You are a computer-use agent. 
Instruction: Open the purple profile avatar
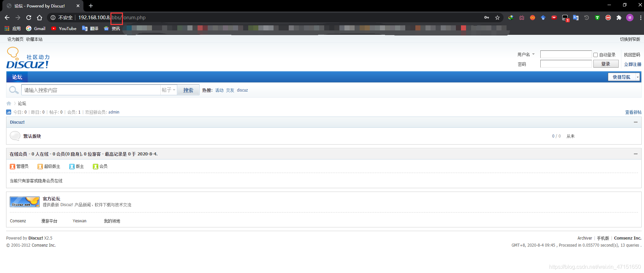point(630,18)
